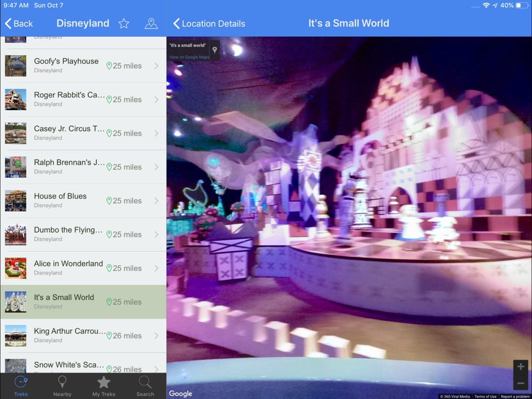Select Goofy's Playhouse list title
This screenshot has height=399, width=532.
(66, 61)
